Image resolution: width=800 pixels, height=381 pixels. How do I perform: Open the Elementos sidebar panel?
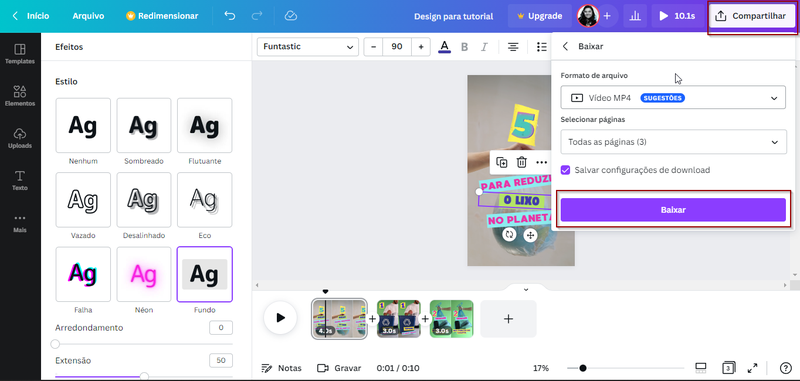[x=20, y=95]
